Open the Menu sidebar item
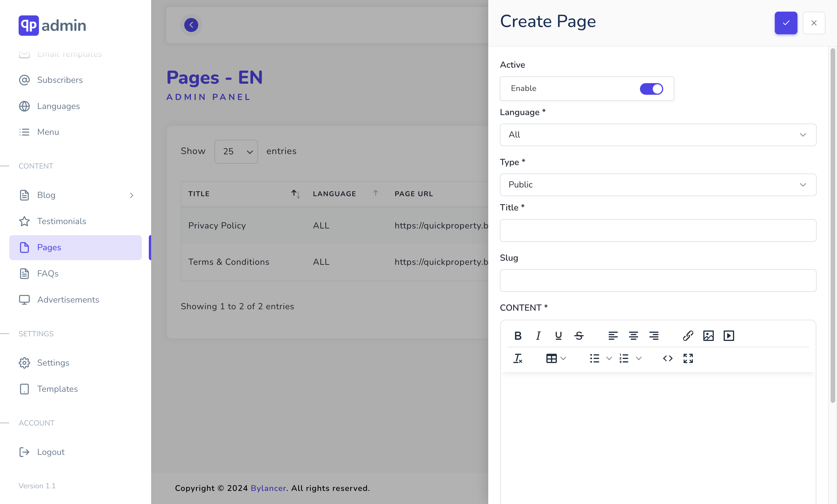Image resolution: width=837 pixels, height=504 pixels. pos(75,132)
